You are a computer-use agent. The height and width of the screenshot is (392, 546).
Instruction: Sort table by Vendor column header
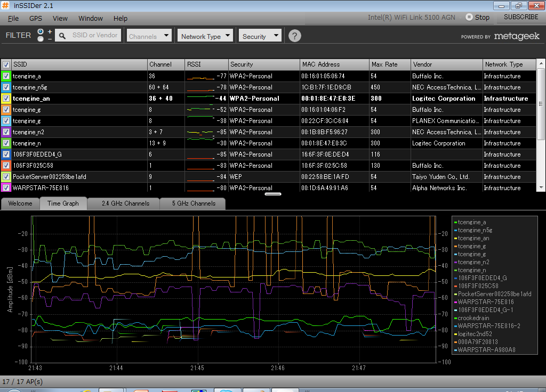point(447,64)
